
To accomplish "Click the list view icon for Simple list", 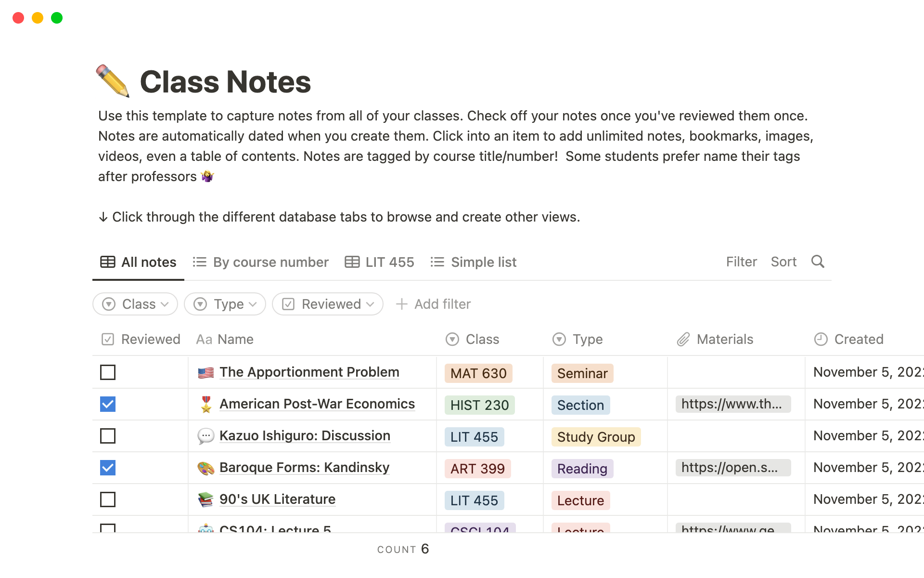I will pos(438,262).
